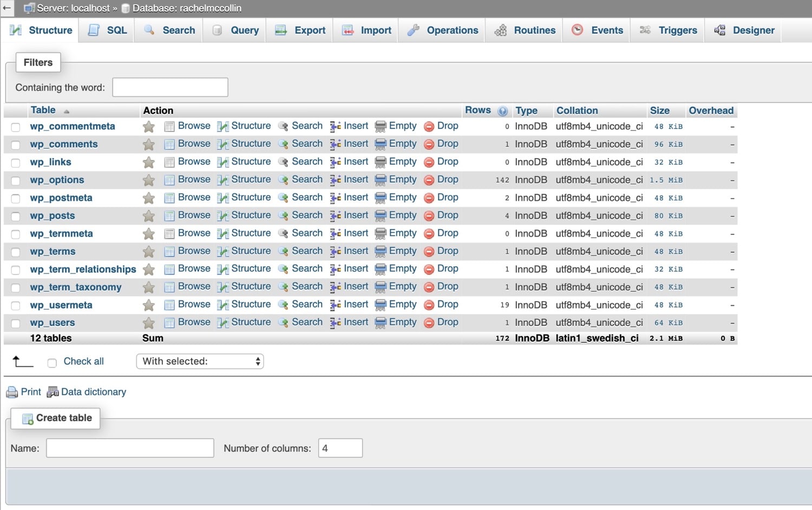Go to the Query tab
This screenshot has width=812, height=510.
tap(245, 30)
